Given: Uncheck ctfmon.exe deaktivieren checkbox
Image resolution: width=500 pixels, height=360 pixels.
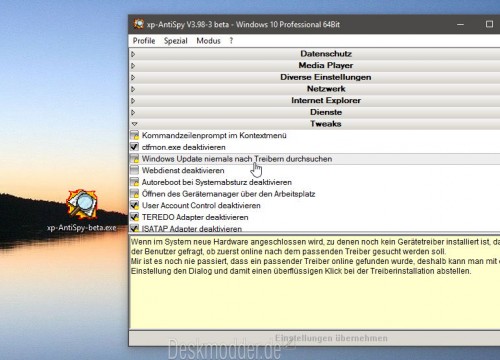Looking at the screenshot, I should click(x=134, y=147).
